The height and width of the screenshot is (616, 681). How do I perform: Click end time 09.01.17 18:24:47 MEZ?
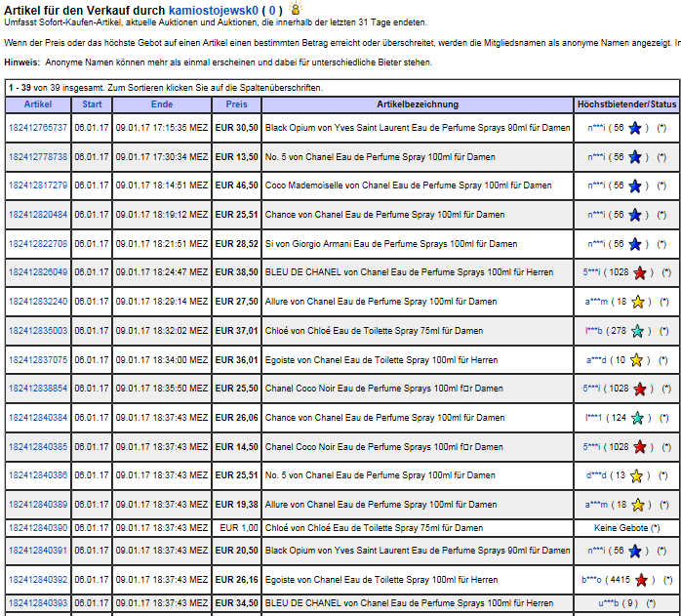pyautogui.click(x=162, y=272)
